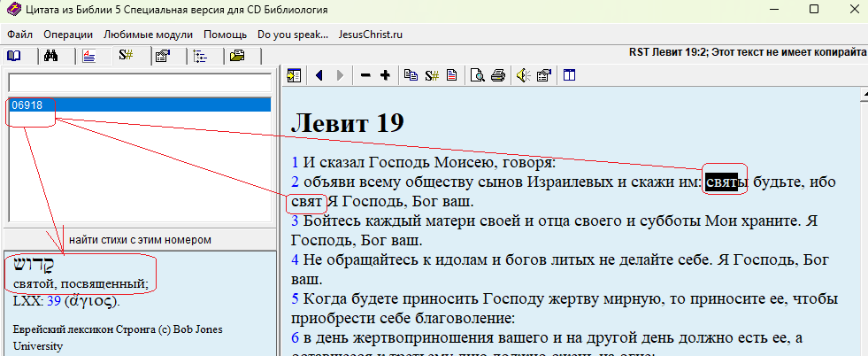Open the folder tab in left panel
Image resolution: width=868 pixels, height=356 pixels.
tap(237, 56)
